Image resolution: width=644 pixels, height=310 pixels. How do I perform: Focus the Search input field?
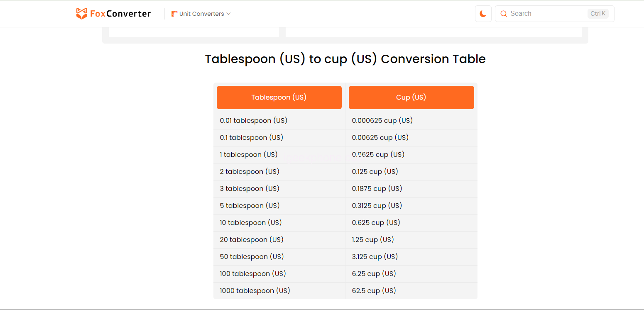pos(544,14)
